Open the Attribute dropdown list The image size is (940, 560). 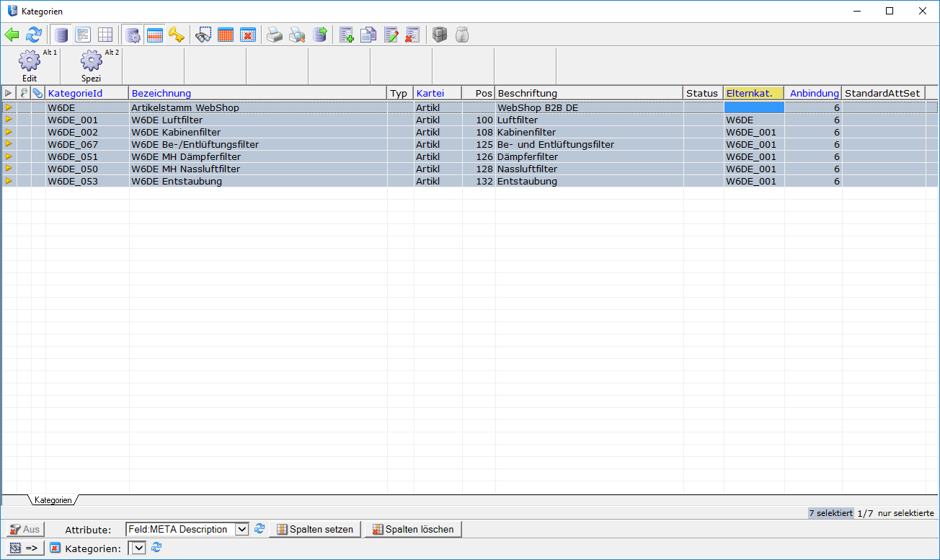242,530
